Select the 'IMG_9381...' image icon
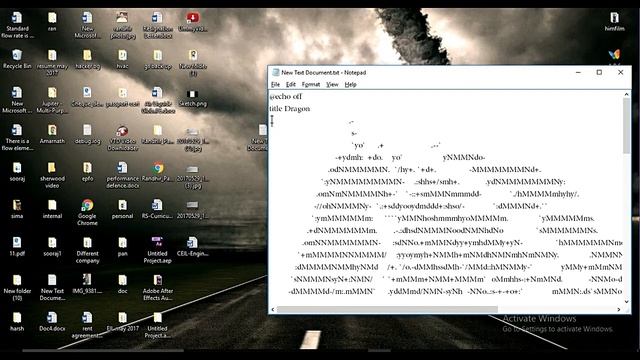This screenshot has width=640, height=360. (x=87, y=284)
